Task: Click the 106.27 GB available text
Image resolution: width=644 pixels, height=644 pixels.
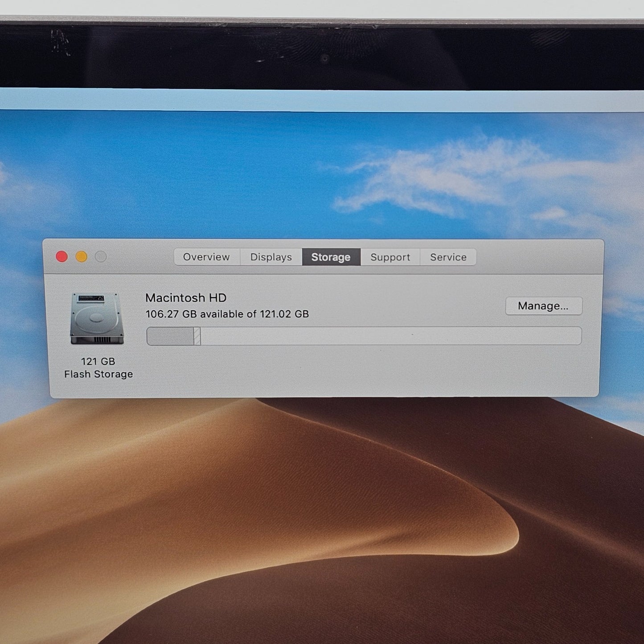Action: (x=227, y=314)
